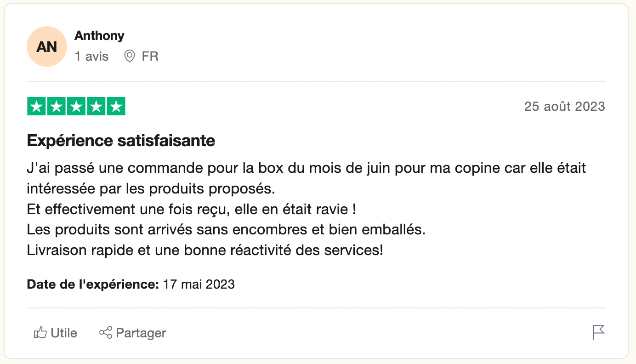This screenshot has height=364, width=636.
Task: Click the AN avatar circle
Action: pyautogui.click(x=47, y=46)
